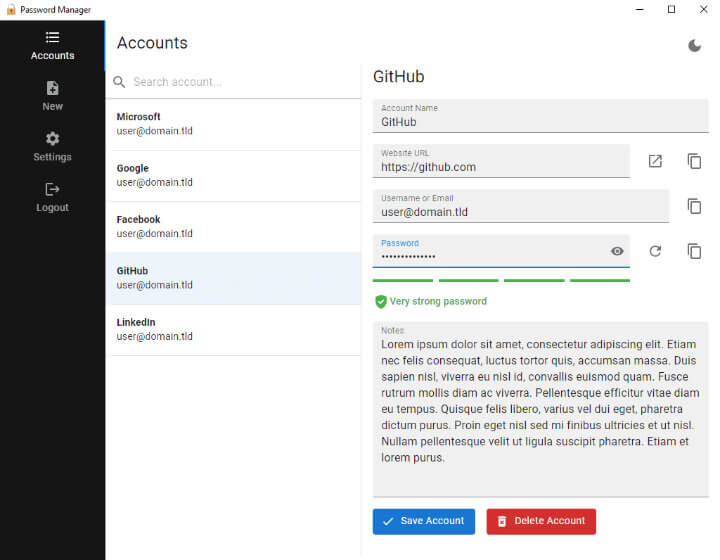Screen dimensions: 720x560
Task: Select the LinkedIn account from the list
Action: coord(233,330)
